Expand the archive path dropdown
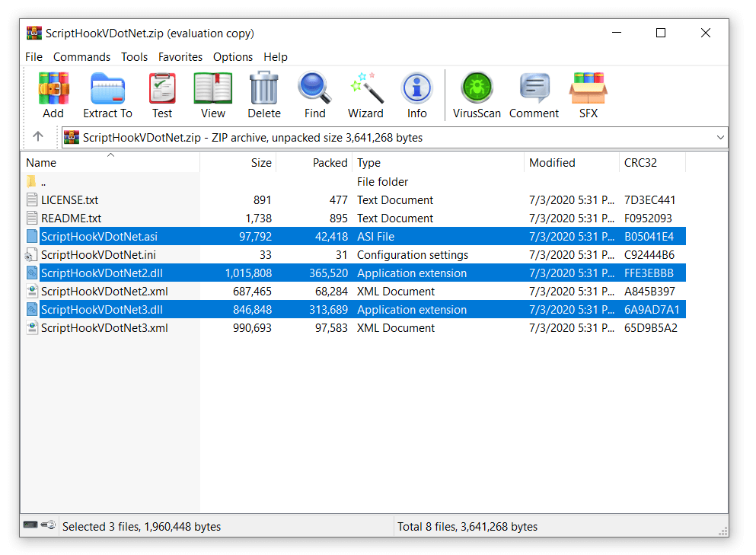Screen dimensions: 756x555 click(x=720, y=138)
